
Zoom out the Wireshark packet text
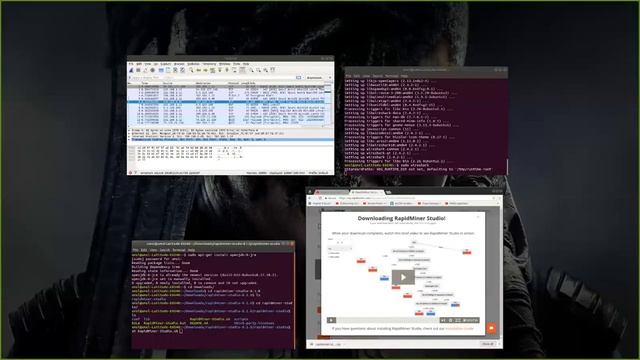click(258, 70)
